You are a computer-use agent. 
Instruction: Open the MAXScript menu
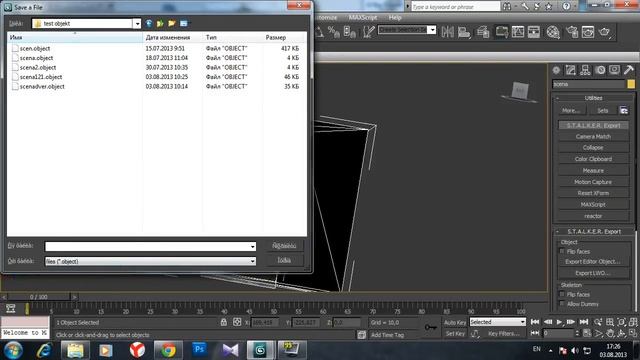[x=363, y=18]
